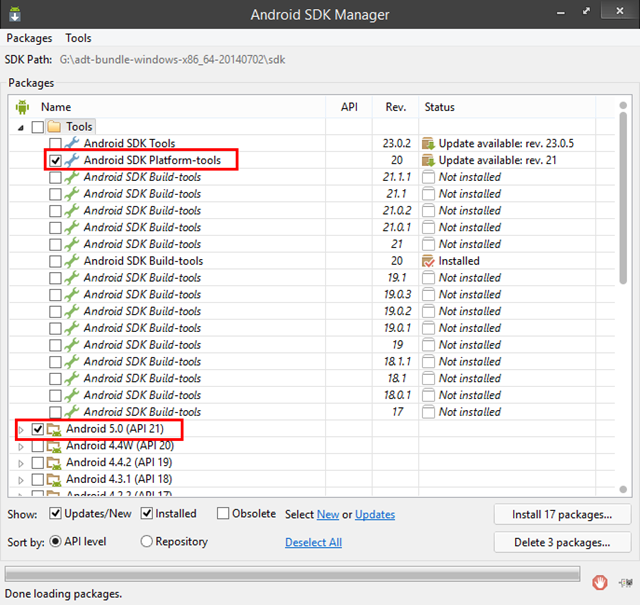Click the Android 4.3.1 (API 18) folder icon
The width and height of the screenshot is (640, 605).
[54, 479]
